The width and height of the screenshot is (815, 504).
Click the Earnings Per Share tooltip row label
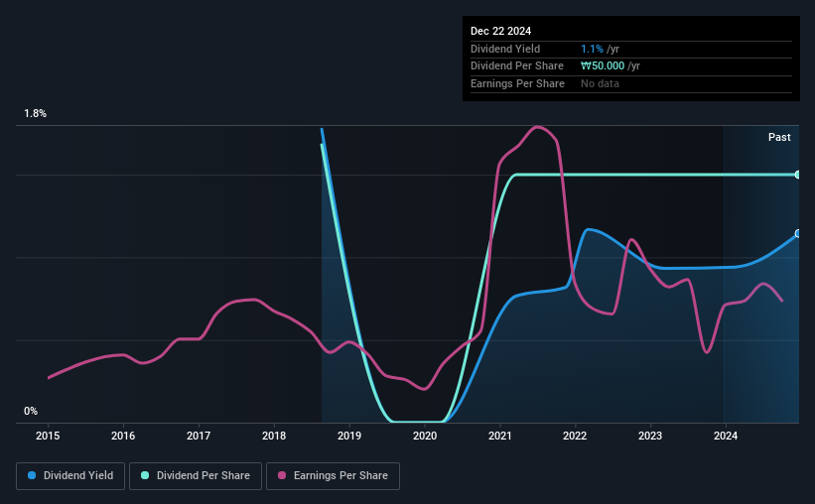click(x=518, y=83)
